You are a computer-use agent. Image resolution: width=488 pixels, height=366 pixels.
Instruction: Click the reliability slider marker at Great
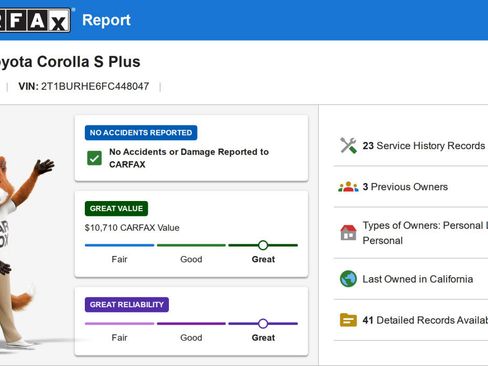coord(263,324)
